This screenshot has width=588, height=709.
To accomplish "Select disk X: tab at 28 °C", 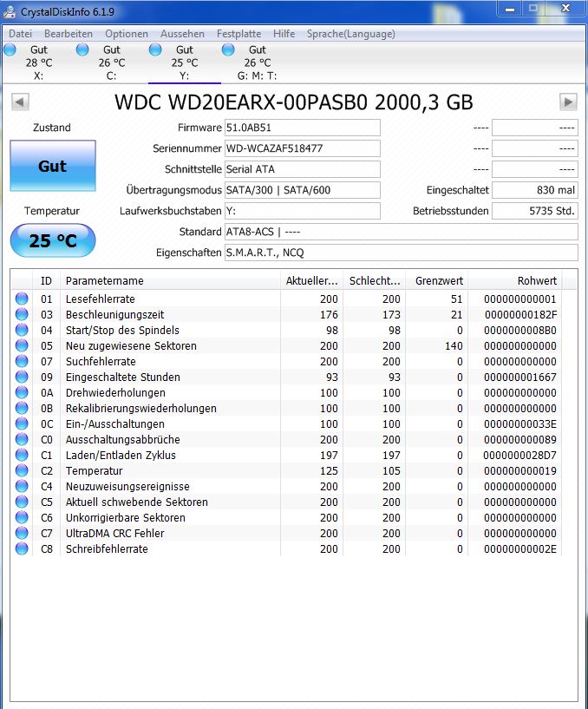I will (x=39, y=62).
